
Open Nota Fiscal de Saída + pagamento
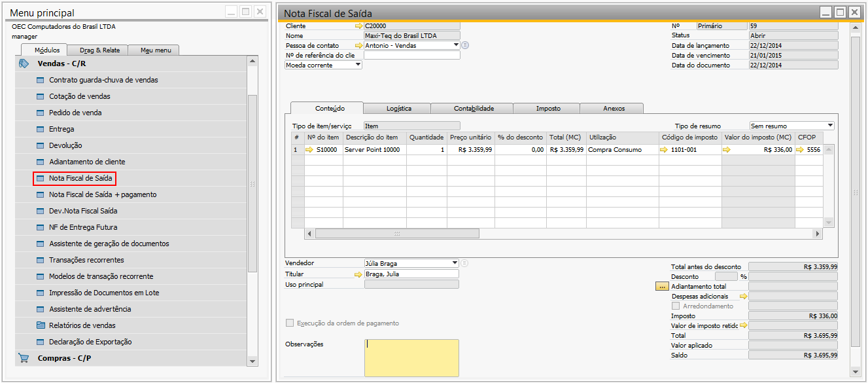pyautogui.click(x=103, y=194)
